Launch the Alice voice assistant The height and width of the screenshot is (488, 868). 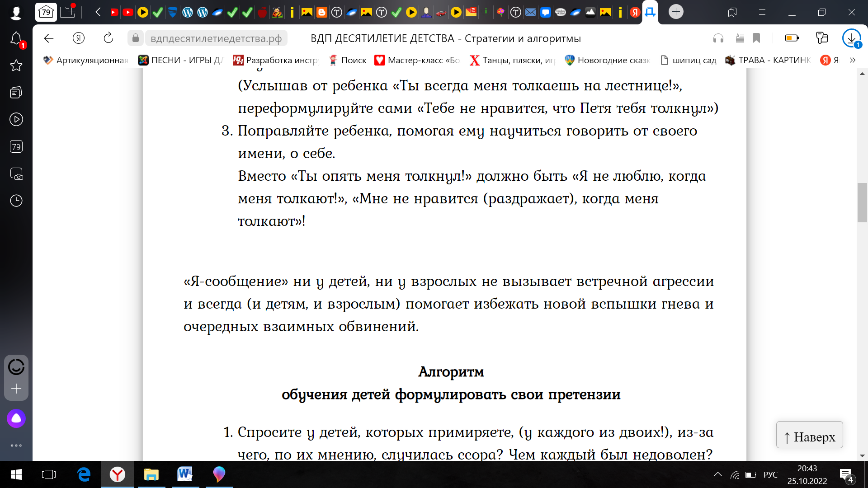pyautogui.click(x=16, y=418)
